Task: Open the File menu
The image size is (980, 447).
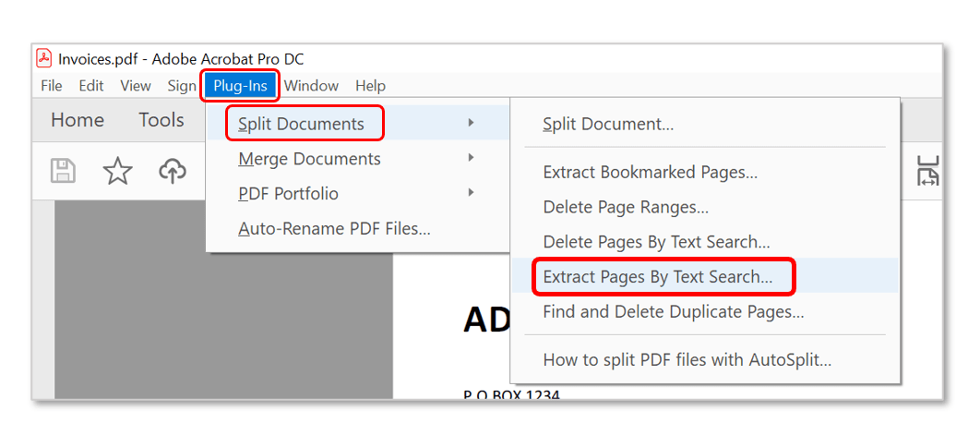Action: pos(52,86)
